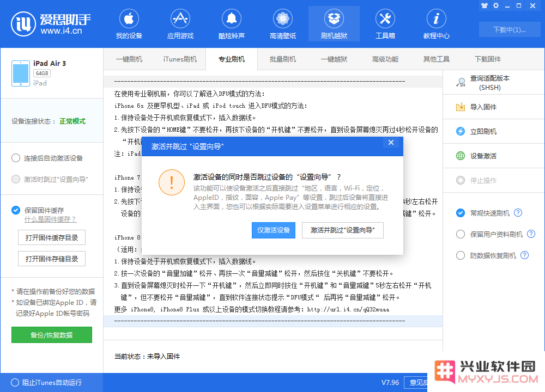545x392 pixels.
Task: Click 设备激活 globe icon
Action: (461, 156)
